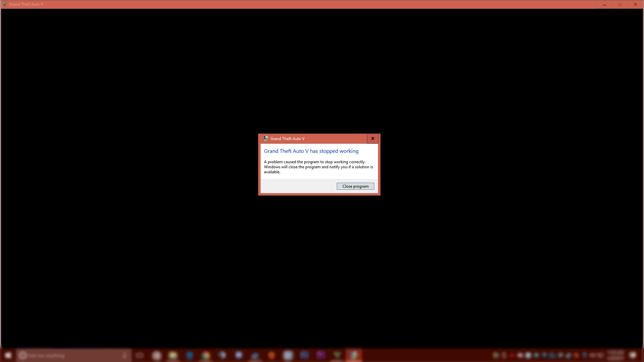Click the green GTA V taskbar icon
This screenshot has height=362, width=644.
click(337, 355)
